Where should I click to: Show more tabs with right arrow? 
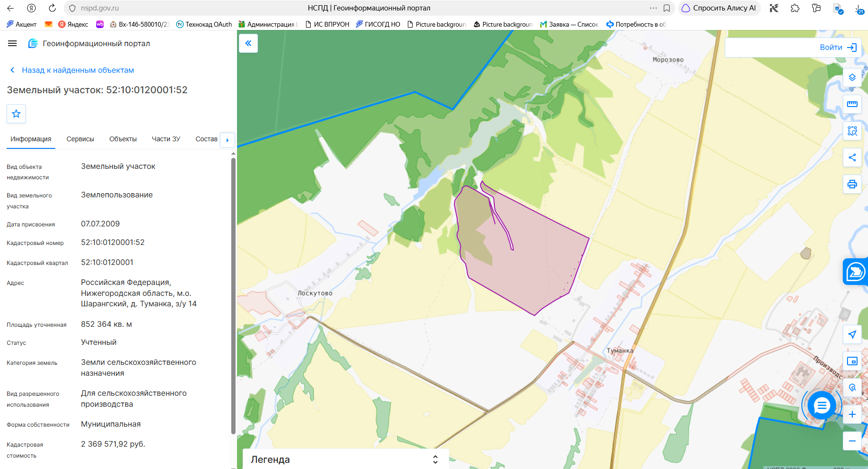pyautogui.click(x=227, y=140)
